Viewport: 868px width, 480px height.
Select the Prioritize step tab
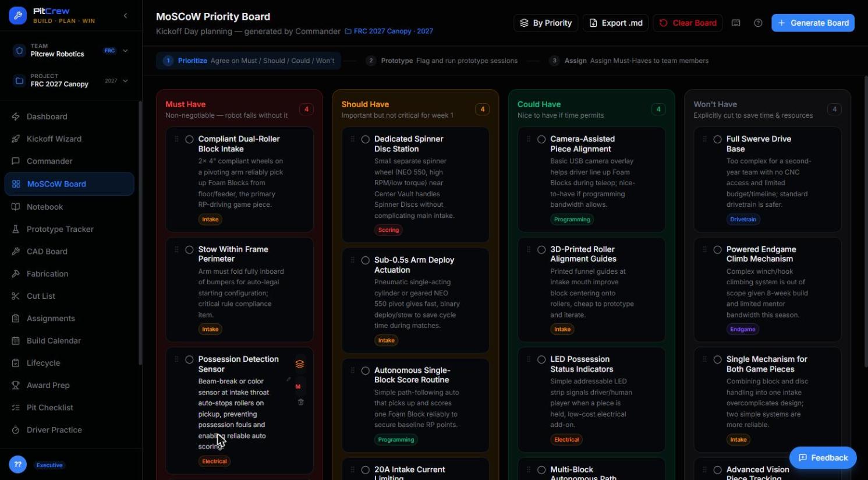point(249,61)
